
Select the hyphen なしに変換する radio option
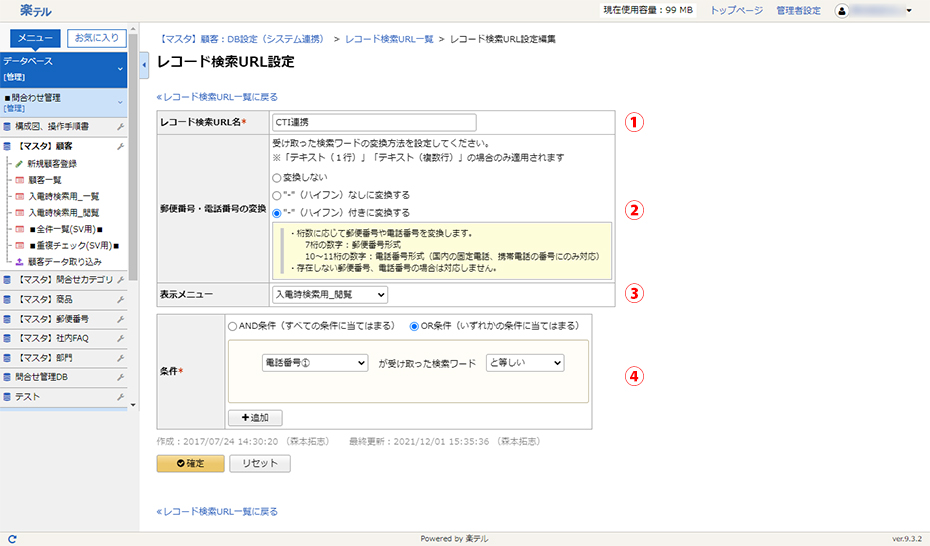click(277, 195)
